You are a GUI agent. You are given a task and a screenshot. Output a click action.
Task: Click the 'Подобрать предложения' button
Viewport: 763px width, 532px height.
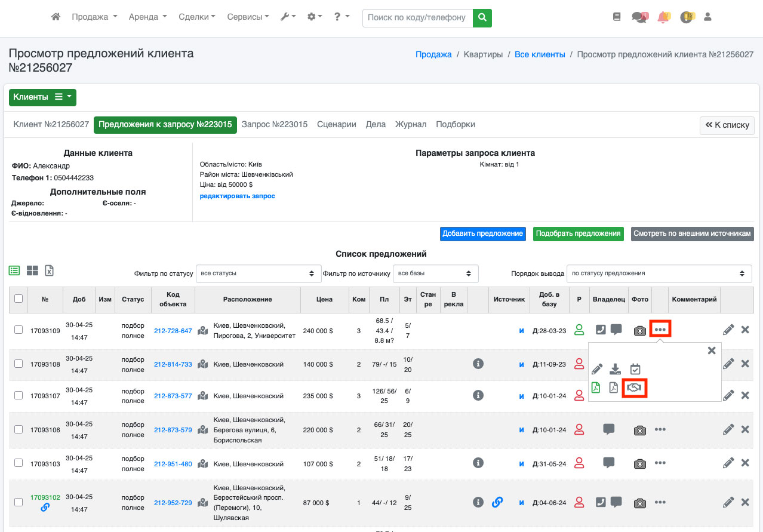click(x=578, y=233)
